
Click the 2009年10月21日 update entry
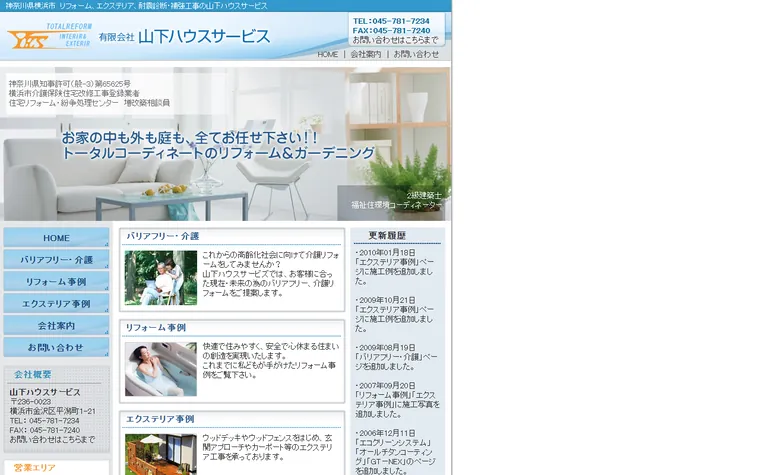point(394,314)
